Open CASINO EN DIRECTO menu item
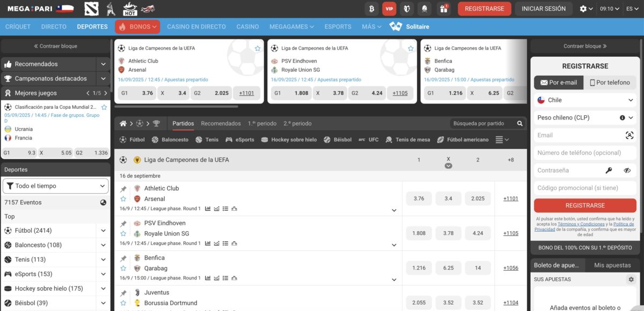 [x=196, y=26]
